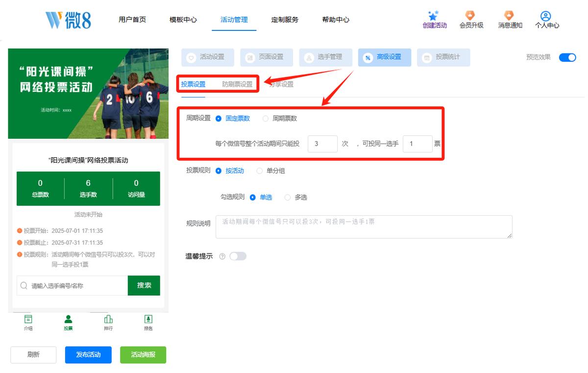Switch to 活动设置 tab

point(208,57)
